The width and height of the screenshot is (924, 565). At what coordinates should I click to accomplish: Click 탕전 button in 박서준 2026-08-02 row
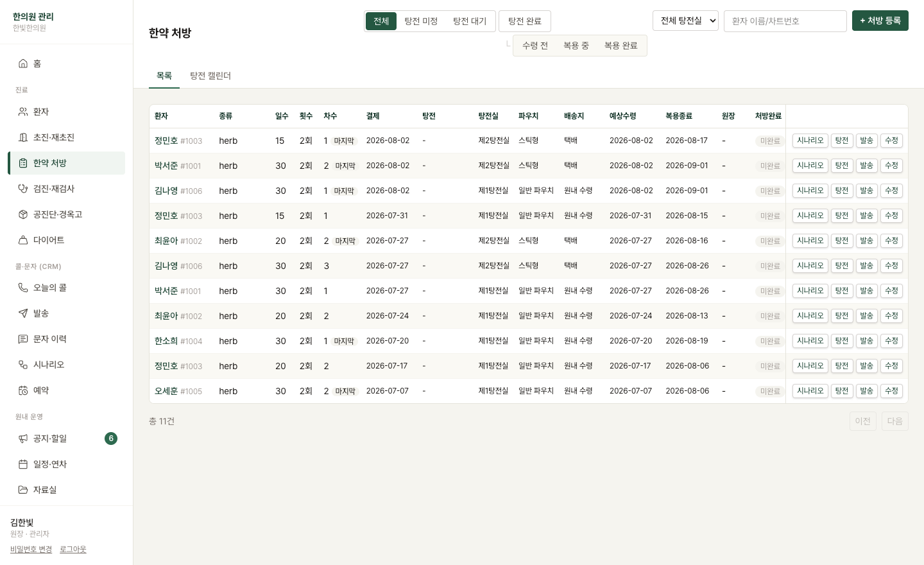click(x=842, y=166)
